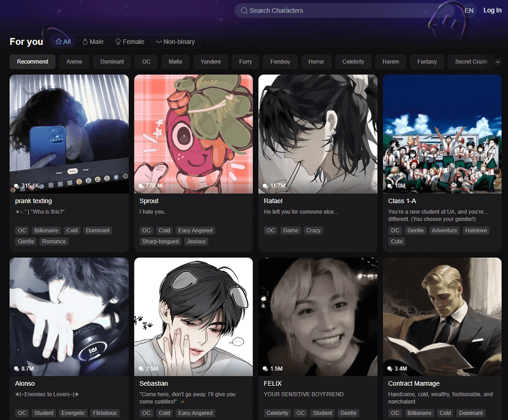
Task: Open the prank texting character thumbnail
Action: pos(69,134)
